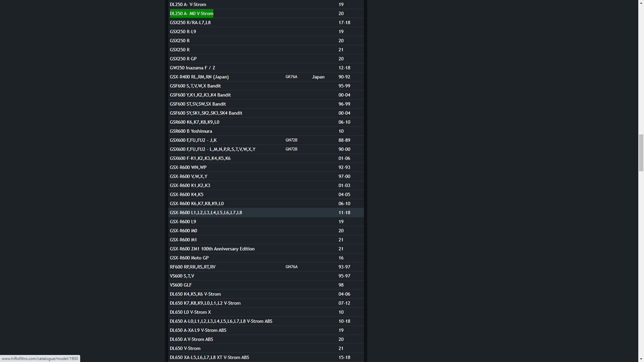Select GSX250 R/RA-L7,L8 model row
644x362 pixels.
[190, 22]
